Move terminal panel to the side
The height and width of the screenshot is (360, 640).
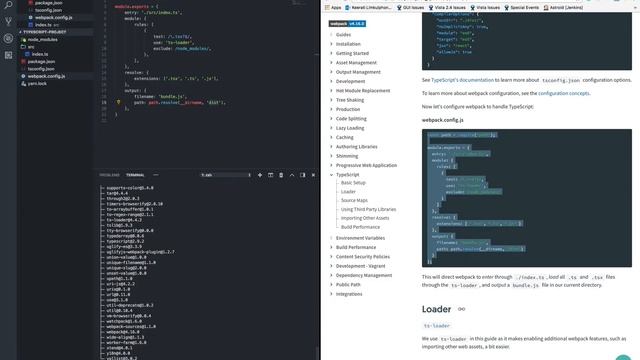pos(302,175)
